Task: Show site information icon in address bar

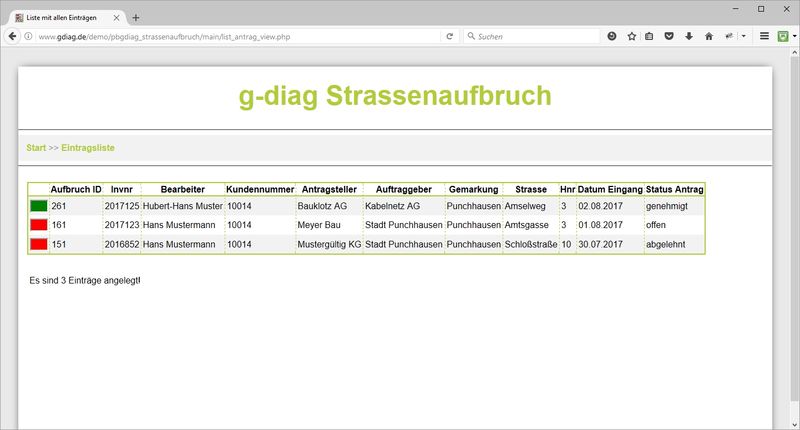Action: tap(28, 36)
